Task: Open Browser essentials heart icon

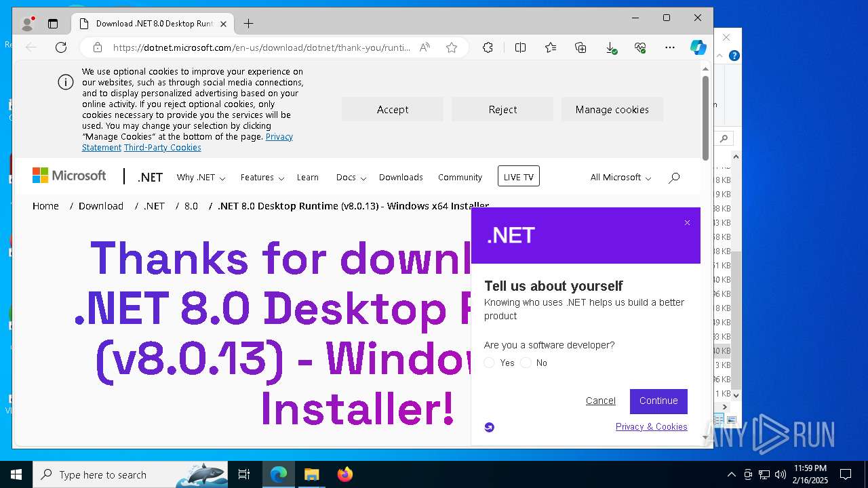Action: [640, 47]
